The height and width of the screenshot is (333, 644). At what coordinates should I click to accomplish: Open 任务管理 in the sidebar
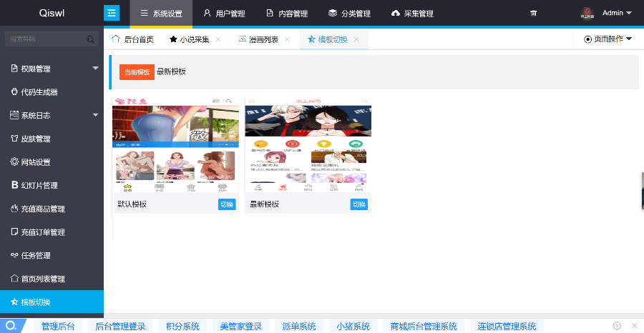(x=35, y=255)
